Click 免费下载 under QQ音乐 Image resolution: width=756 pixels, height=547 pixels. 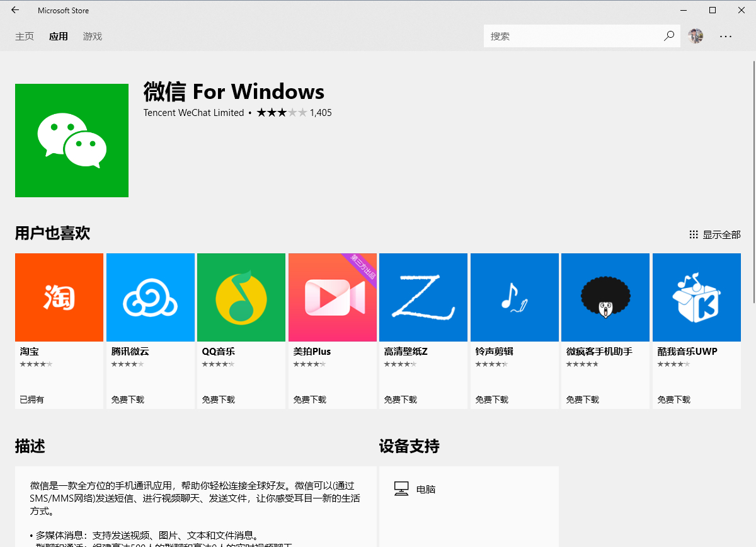pyautogui.click(x=219, y=400)
